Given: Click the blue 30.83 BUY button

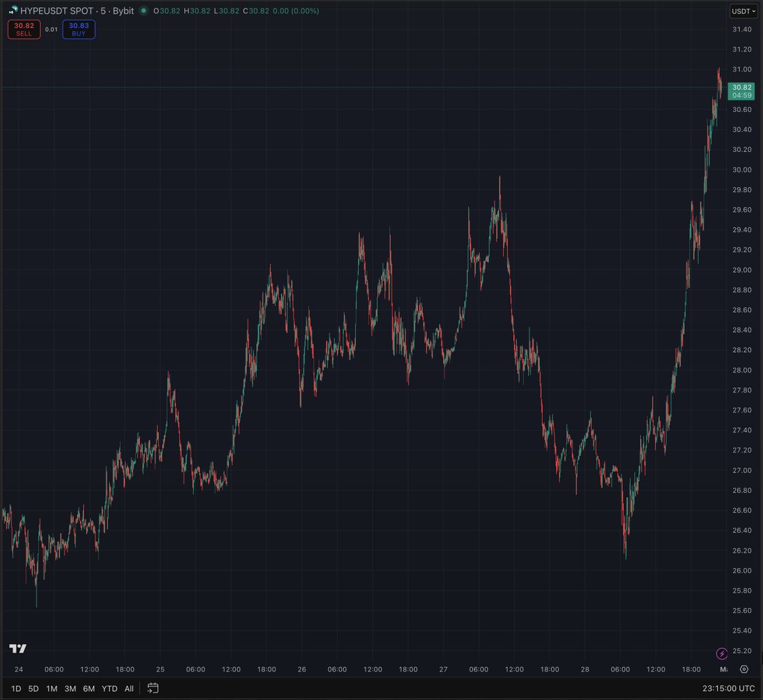Looking at the screenshot, I should [79, 30].
